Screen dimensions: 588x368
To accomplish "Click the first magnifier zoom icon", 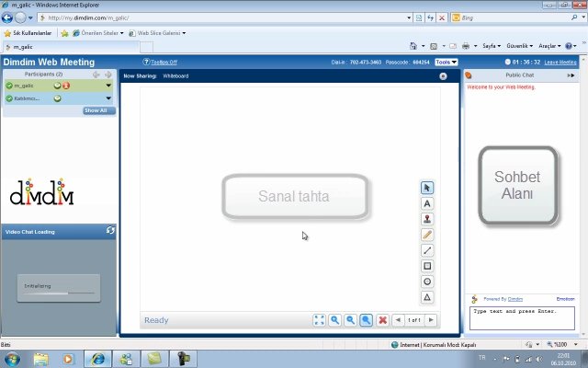I will (334, 320).
